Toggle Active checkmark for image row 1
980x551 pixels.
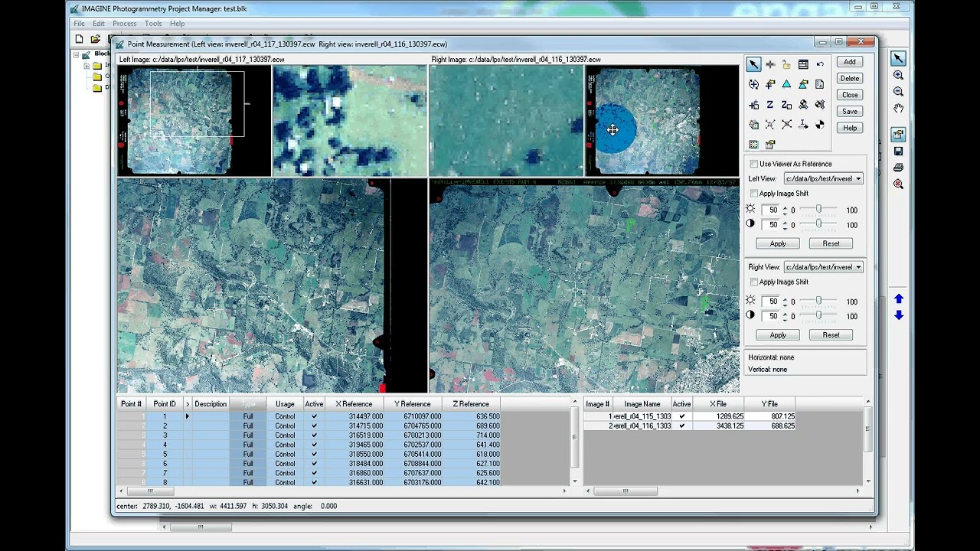(x=681, y=416)
